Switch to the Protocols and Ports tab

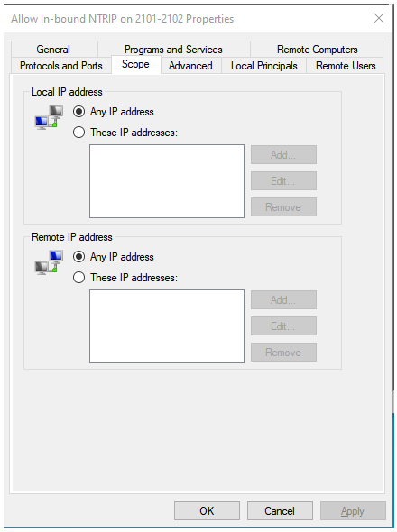(x=61, y=66)
